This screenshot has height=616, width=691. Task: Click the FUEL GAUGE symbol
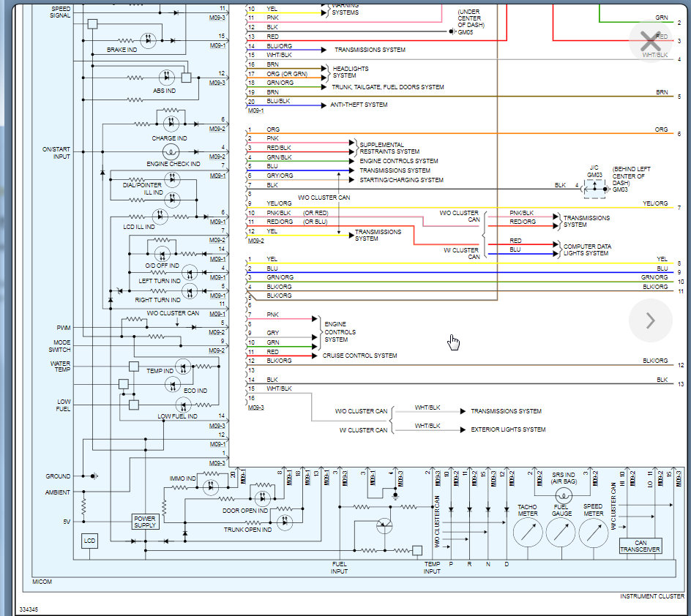561,533
